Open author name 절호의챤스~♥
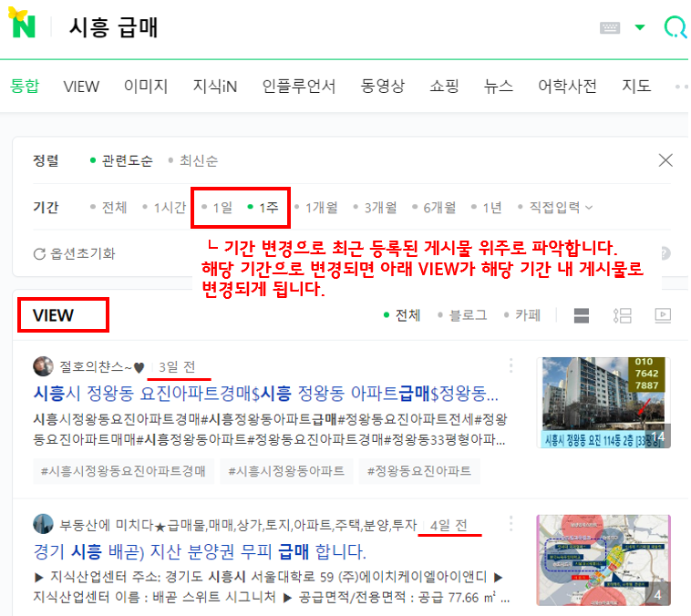The width and height of the screenshot is (691, 616). point(102,366)
